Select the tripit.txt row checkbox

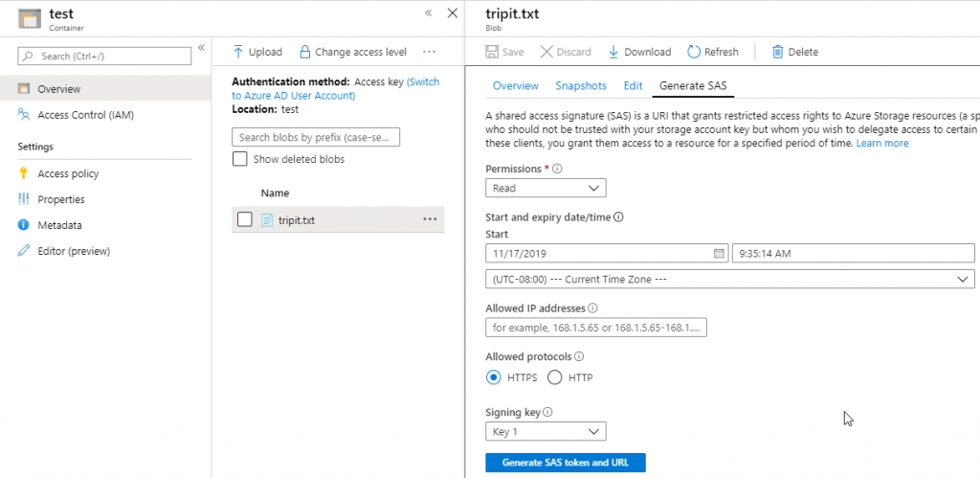click(245, 219)
